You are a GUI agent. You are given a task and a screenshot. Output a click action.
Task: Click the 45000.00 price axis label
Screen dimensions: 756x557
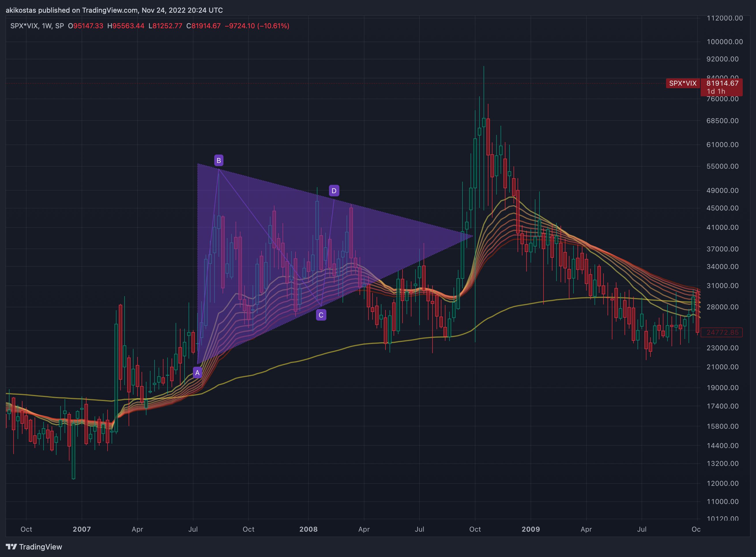pyautogui.click(x=722, y=208)
